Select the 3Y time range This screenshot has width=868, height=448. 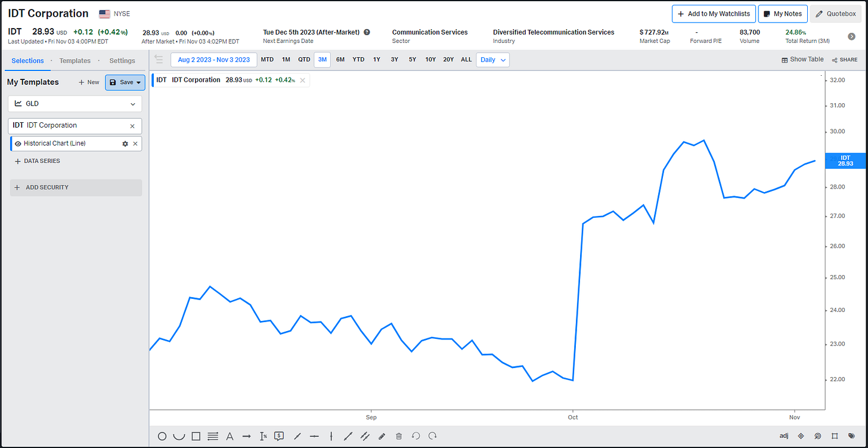click(395, 60)
